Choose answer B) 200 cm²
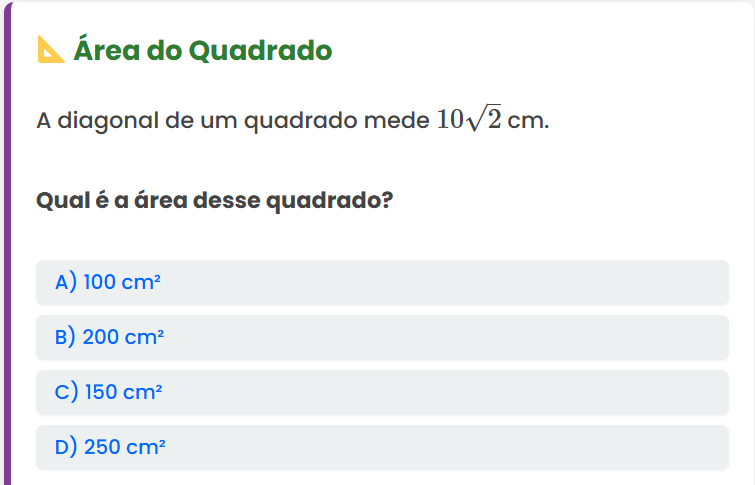This screenshot has width=755, height=485. click(382, 338)
